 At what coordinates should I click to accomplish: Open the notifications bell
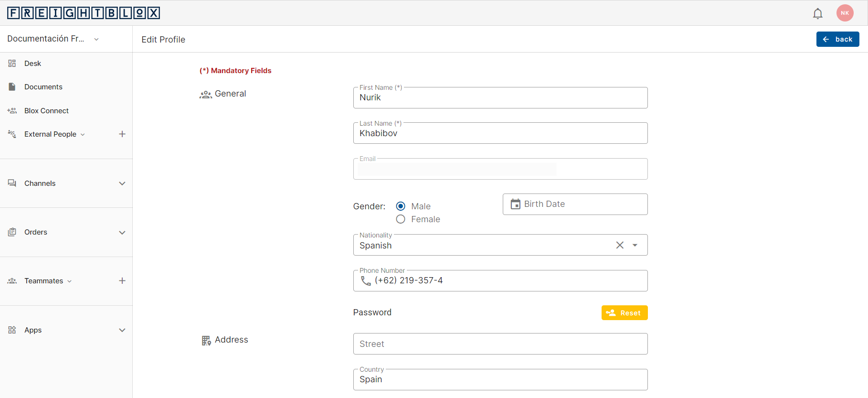click(817, 13)
